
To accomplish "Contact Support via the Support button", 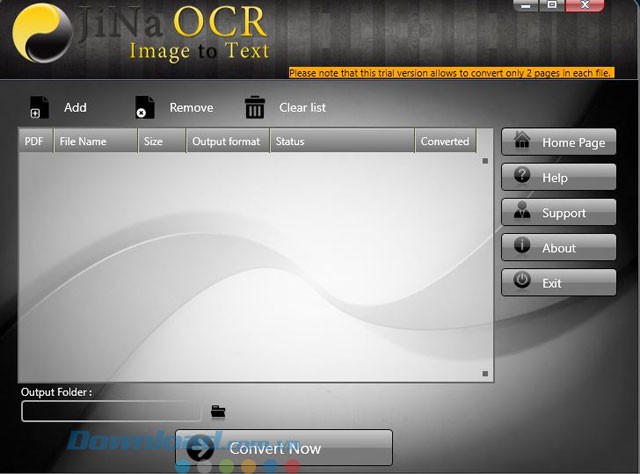I will [558, 212].
